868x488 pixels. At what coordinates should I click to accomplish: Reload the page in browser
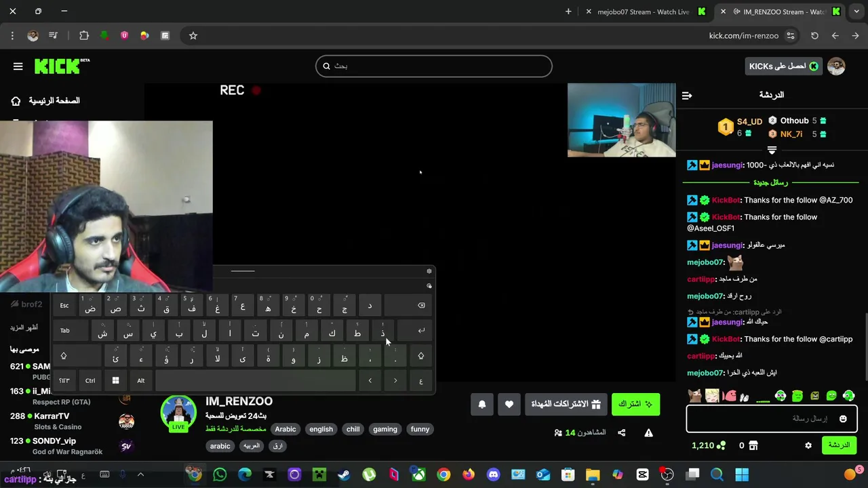pos(814,35)
